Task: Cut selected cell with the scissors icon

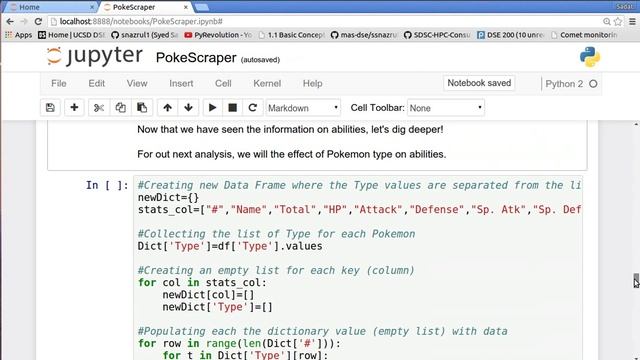Action: coord(99,108)
